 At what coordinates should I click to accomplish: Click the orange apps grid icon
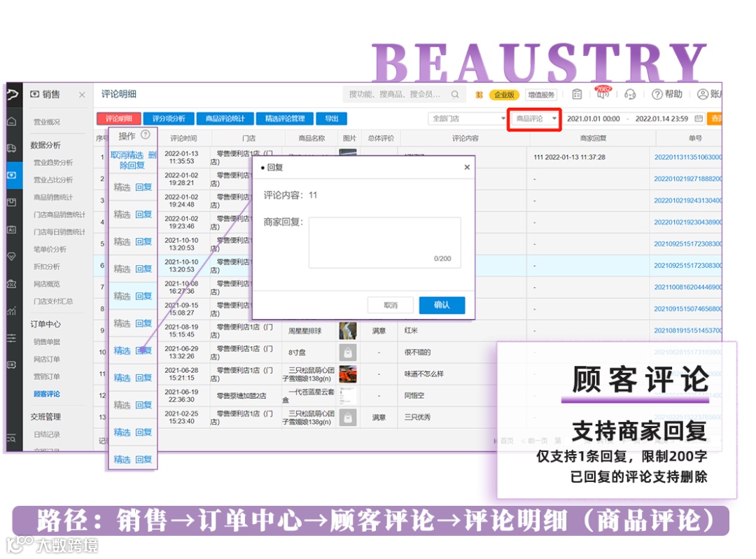click(x=479, y=95)
